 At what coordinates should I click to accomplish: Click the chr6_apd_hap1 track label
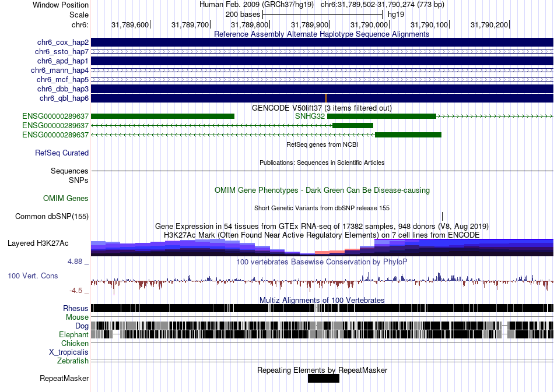(x=62, y=61)
